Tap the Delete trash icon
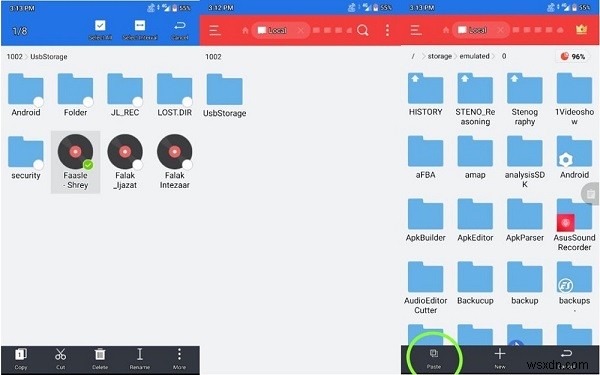 [100, 359]
